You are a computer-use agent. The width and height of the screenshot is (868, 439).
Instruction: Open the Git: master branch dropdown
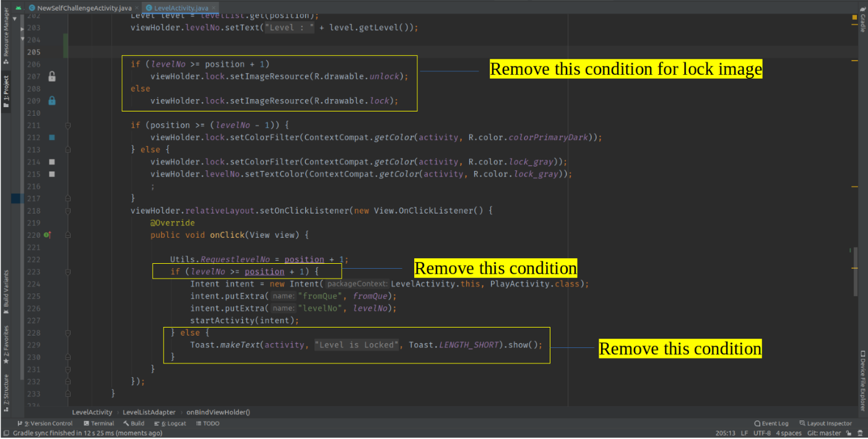pos(825,433)
